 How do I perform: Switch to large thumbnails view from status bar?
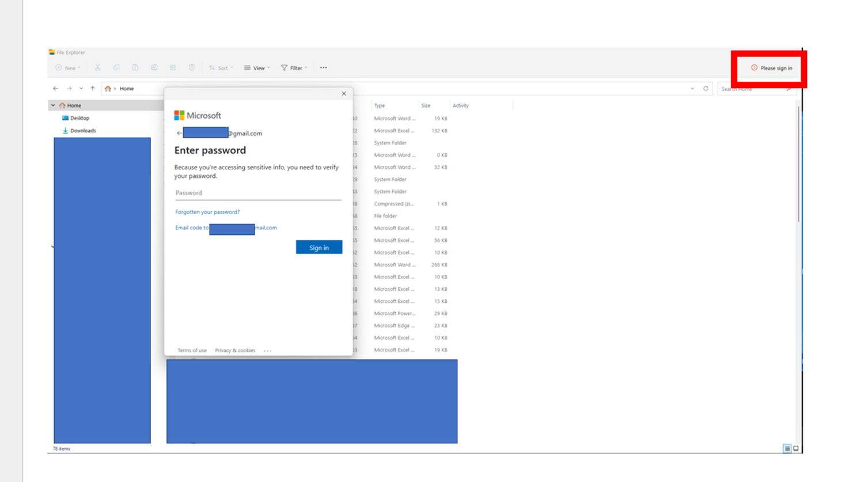tap(796, 448)
